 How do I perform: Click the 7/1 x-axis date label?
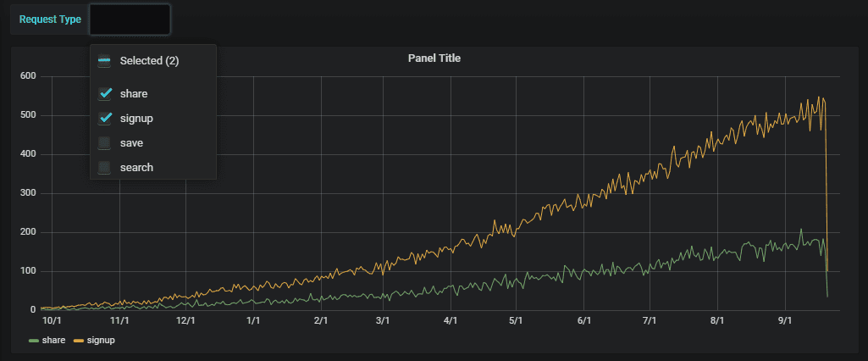pos(650,321)
